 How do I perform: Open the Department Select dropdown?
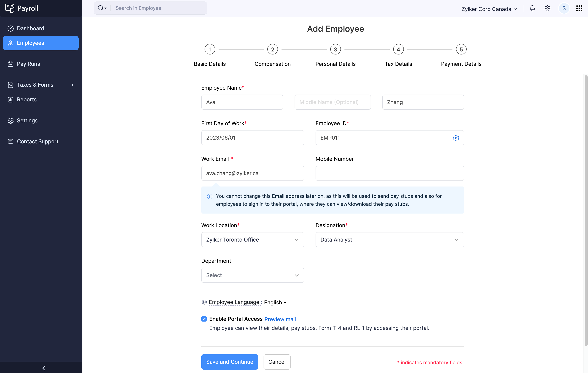(x=252, y=275)
